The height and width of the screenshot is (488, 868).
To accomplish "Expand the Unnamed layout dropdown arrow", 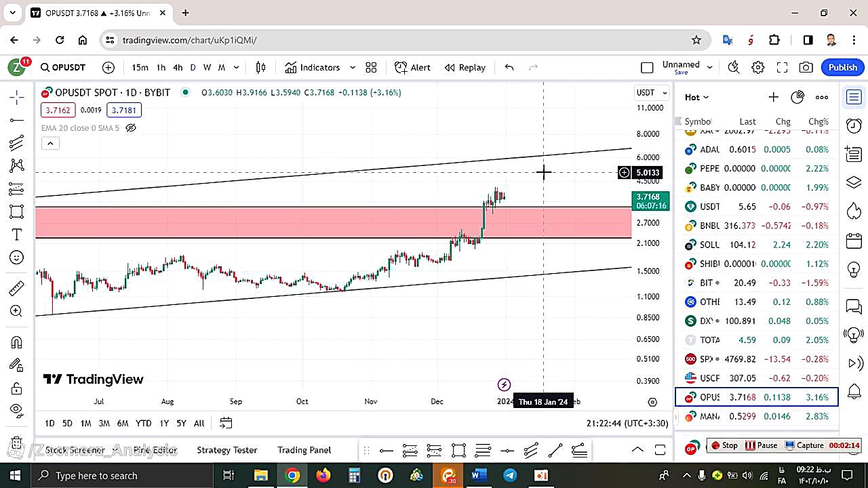I will 710,67.
